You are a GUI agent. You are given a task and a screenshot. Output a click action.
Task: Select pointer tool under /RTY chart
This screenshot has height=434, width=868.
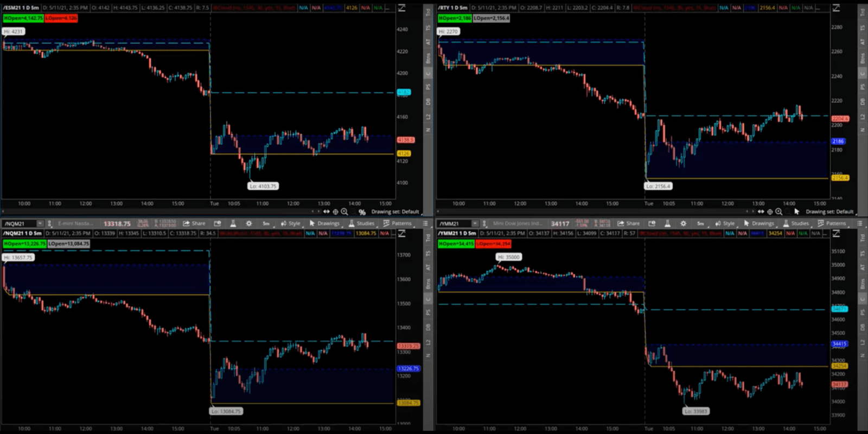[x=796, y=212]
